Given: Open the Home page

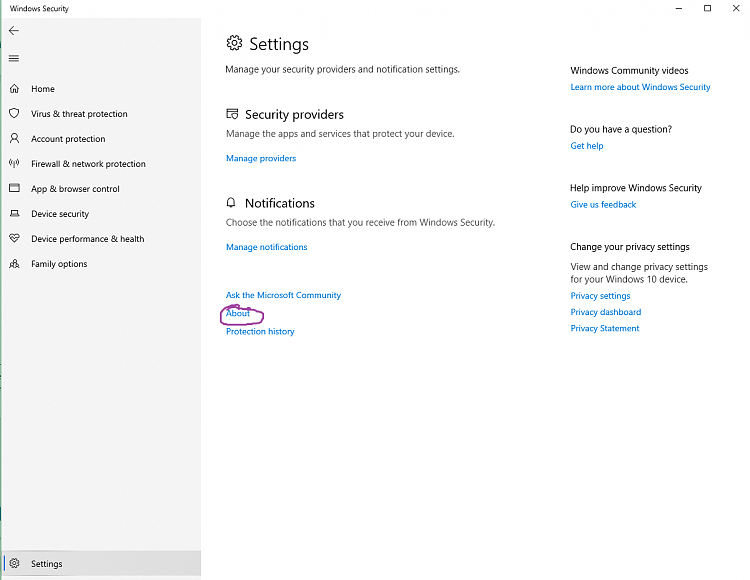Looking at the screenshot, I should pyautogui.click(x=43, y=89).
